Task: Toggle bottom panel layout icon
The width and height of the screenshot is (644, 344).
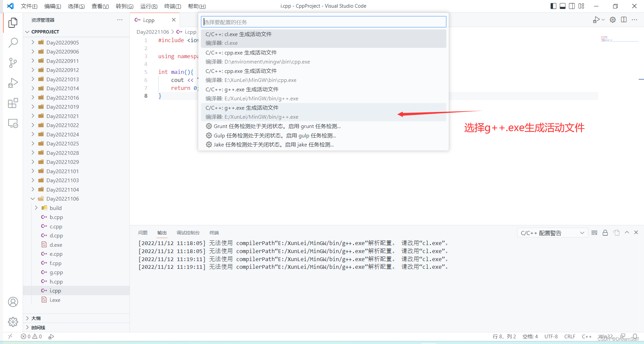Action: [563, 6]
